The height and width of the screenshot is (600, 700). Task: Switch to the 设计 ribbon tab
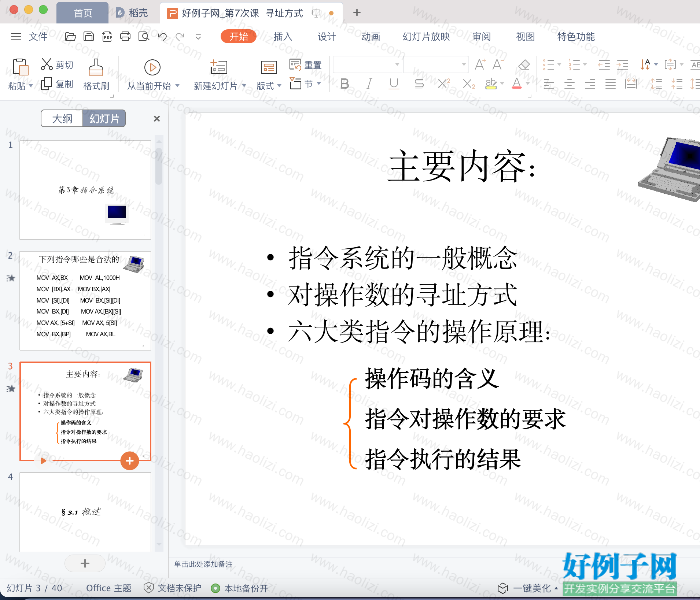327,37
